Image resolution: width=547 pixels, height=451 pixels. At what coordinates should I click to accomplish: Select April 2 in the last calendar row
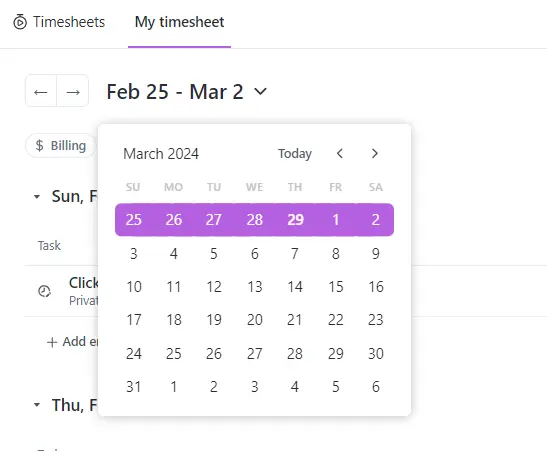point(214,387)
